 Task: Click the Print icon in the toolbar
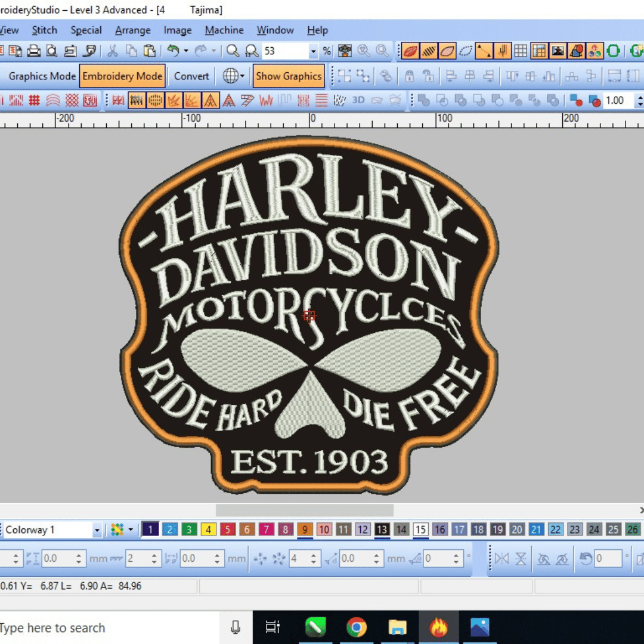tap(33, 51)
